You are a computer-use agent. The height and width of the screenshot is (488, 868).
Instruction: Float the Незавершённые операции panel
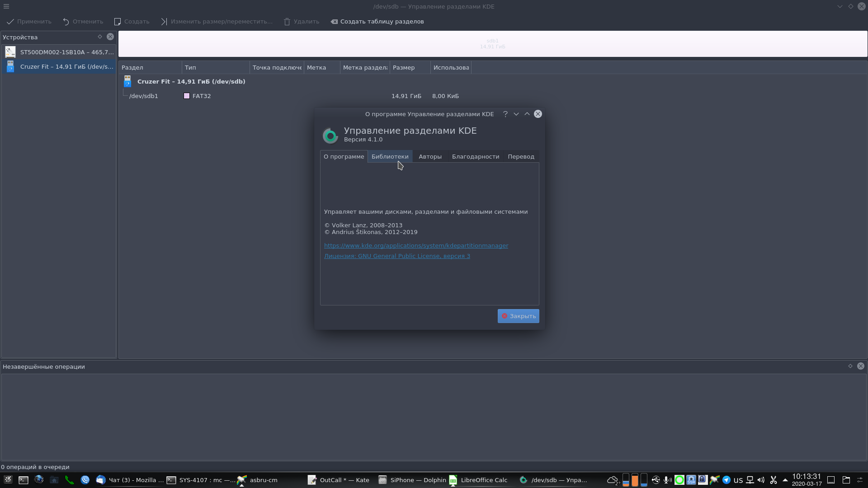click(850, 366)
